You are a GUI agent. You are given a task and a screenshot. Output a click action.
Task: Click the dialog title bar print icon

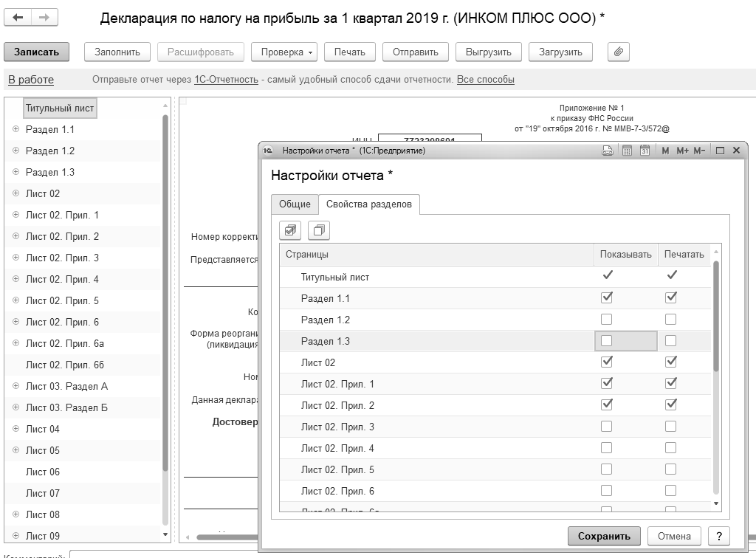pos(608,151)
